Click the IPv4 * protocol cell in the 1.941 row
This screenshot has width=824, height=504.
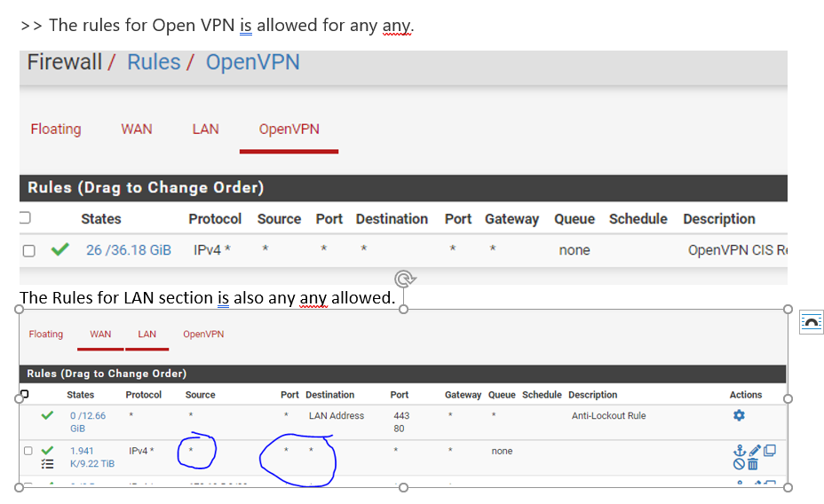[141, 451]
